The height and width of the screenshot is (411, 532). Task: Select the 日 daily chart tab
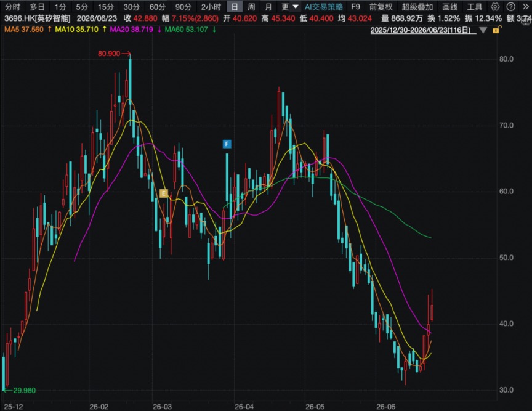(x=235, y=7)
